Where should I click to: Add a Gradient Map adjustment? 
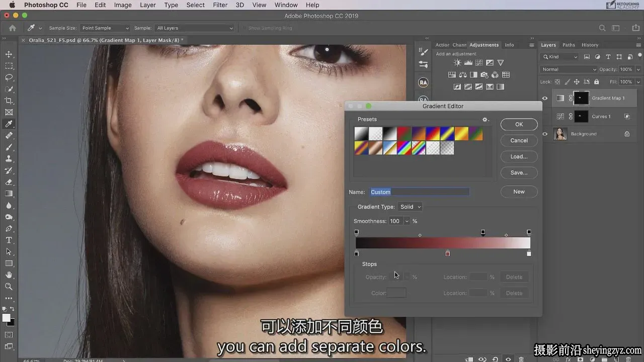[501, 86]
